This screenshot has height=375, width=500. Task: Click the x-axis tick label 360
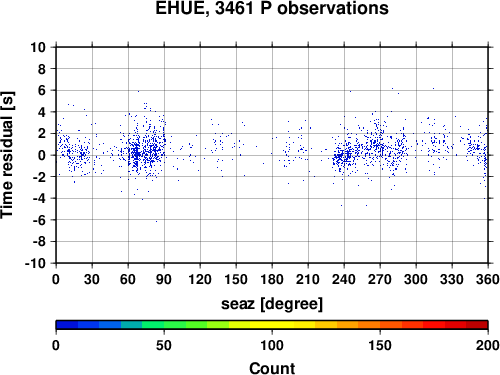point(488,279)
